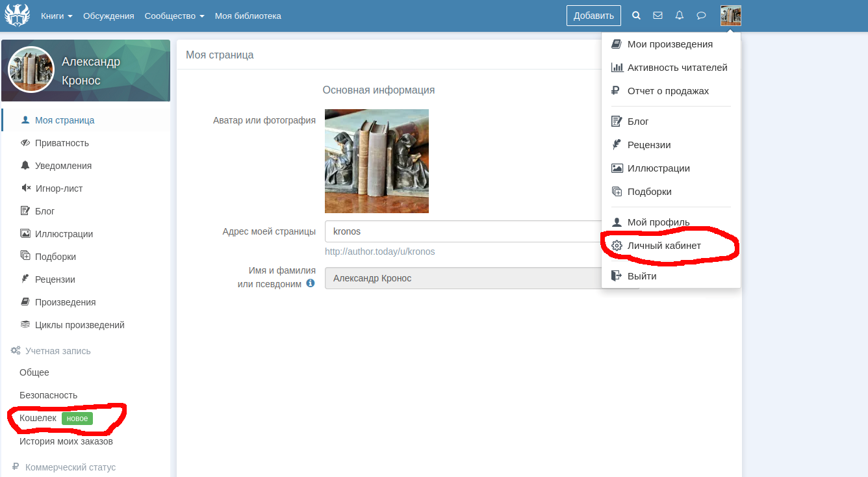
Task: Open Игнор-лист in the sidebar
Action: point(58,188)
